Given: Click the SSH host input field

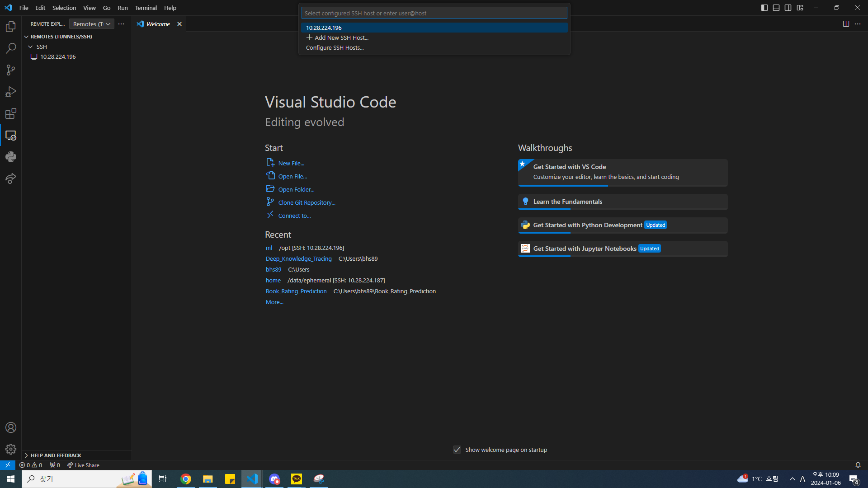Looking at the screenshot, I should (434, 13).
